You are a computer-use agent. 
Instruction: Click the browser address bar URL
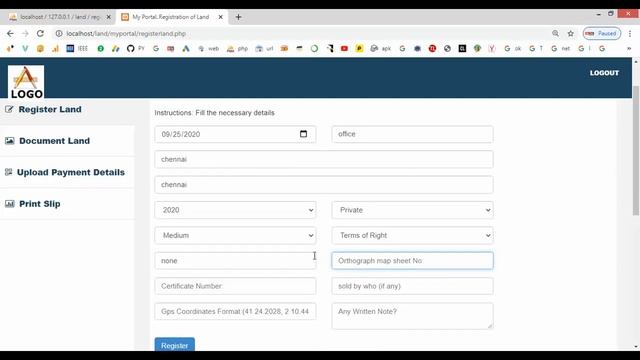coord(126,33)
